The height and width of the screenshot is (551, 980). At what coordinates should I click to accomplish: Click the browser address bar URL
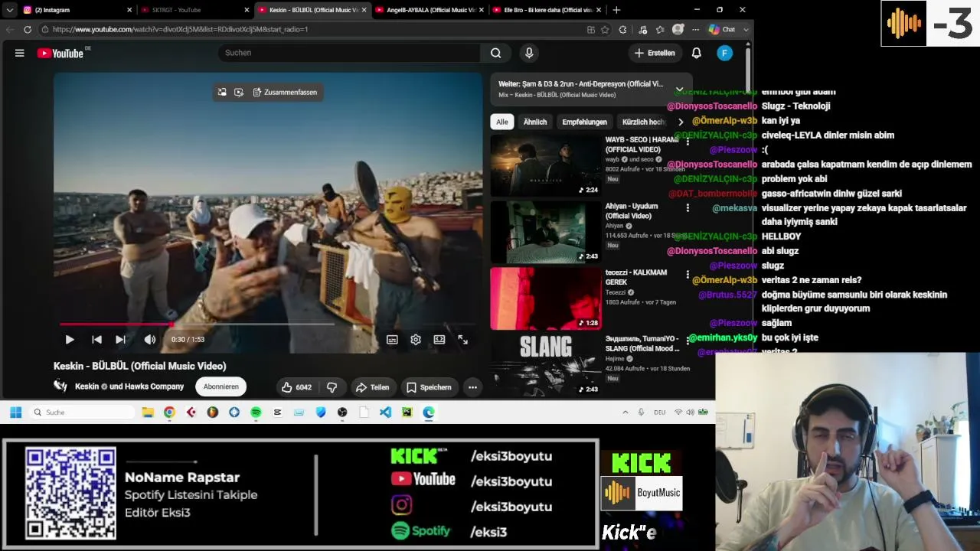pyautogui.click(x=181, y=29)
